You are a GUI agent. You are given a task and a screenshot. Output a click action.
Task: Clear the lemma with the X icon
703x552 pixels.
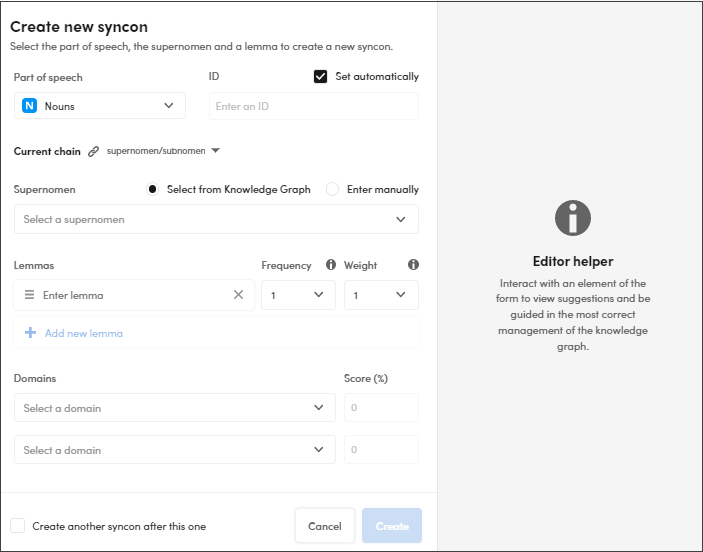238,295
